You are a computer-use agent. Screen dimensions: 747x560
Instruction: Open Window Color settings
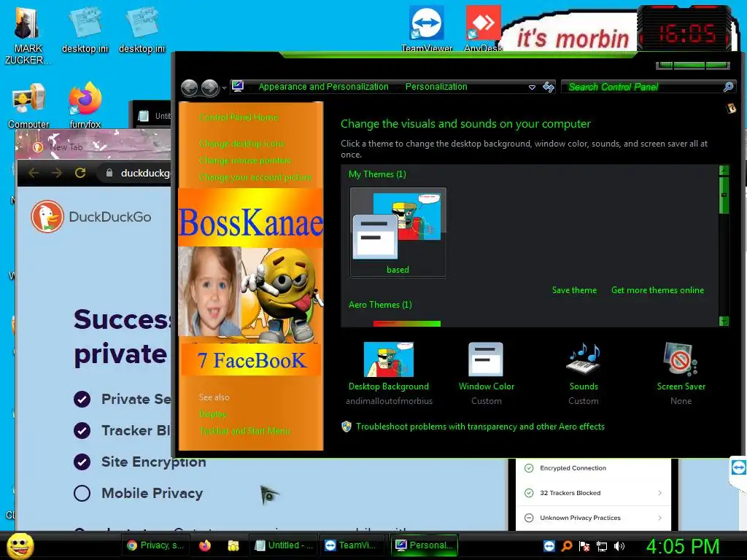tap(487, 373)
